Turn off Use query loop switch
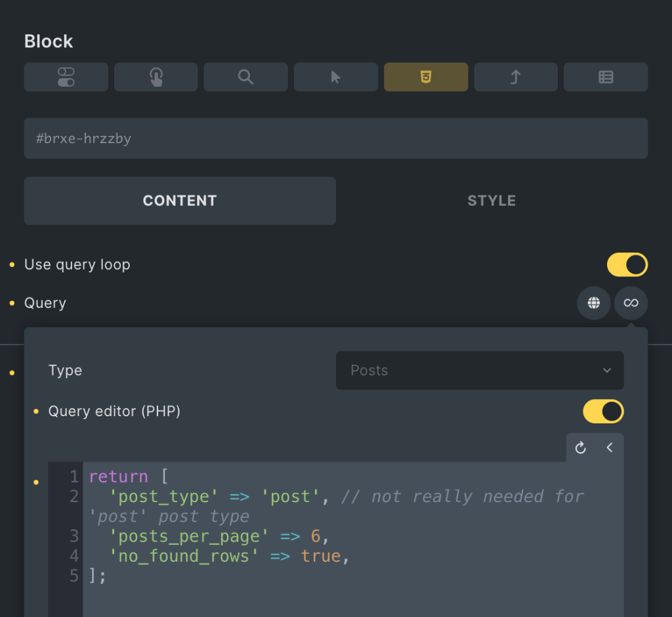Image resolution: width=672 pixels, height=617 pixels. pyautogui.click(x=627, y=265)
